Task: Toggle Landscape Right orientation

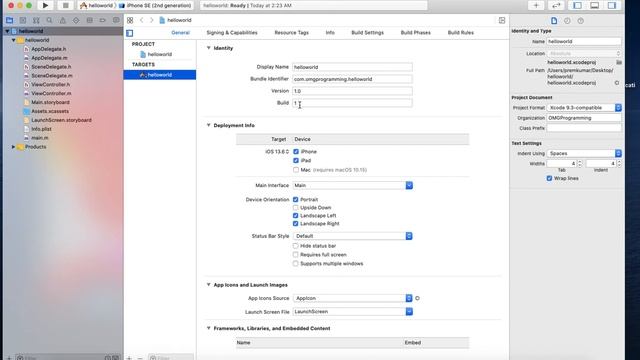Action: (296, 224)
